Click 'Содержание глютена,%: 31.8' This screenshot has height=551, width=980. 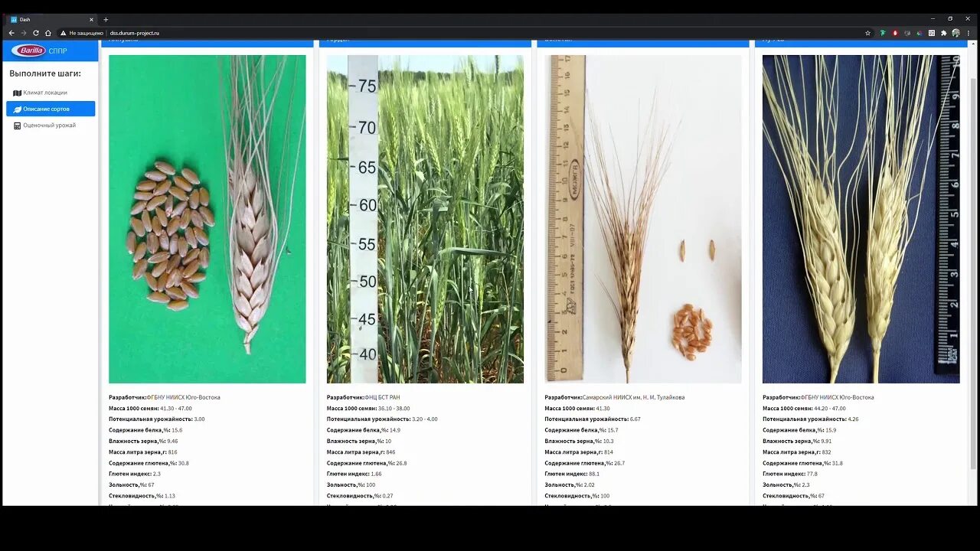[802, 463]
